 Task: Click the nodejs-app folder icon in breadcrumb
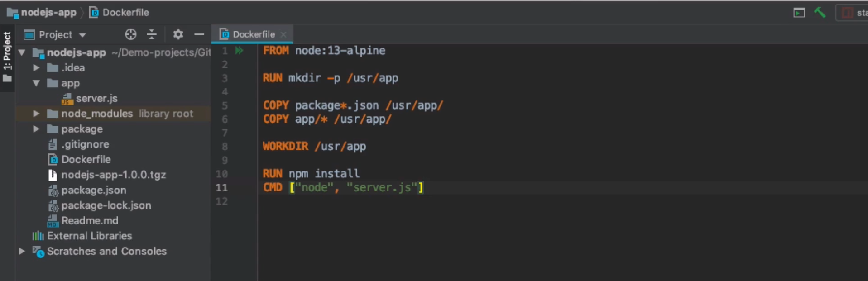12,13
